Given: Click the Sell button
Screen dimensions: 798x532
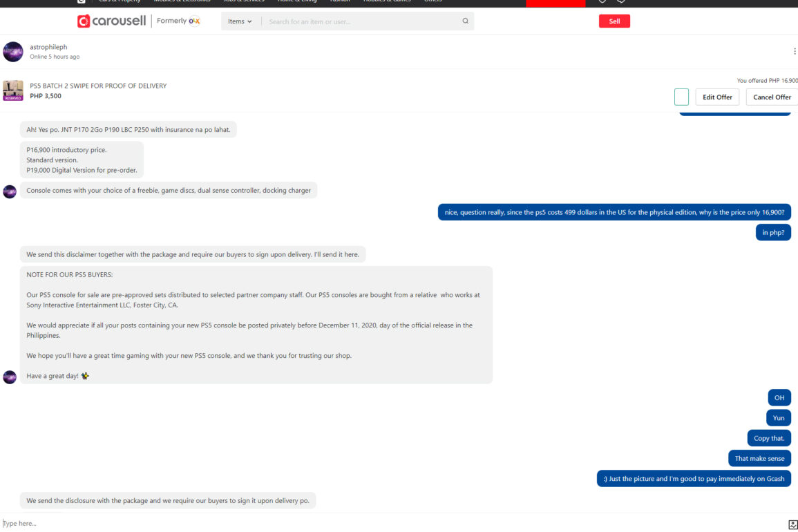Looking at the screenshot, I should pyautogui.click(x=614, y=21).
